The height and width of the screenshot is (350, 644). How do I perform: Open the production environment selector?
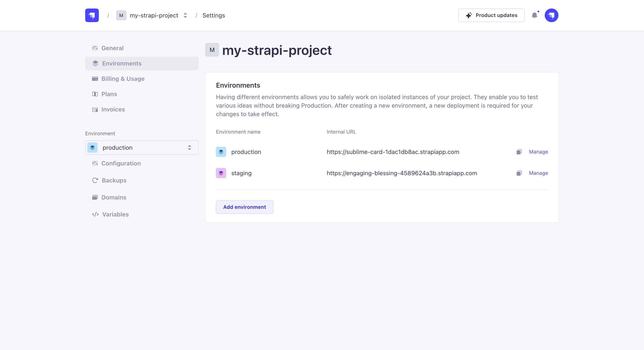click(141, 148)
